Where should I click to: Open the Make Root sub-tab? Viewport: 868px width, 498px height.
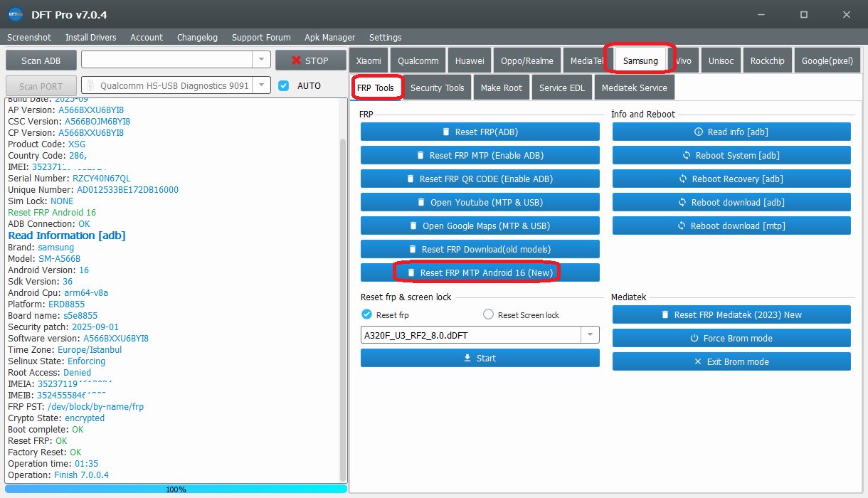pyautogui.click(x=501, y=88)
